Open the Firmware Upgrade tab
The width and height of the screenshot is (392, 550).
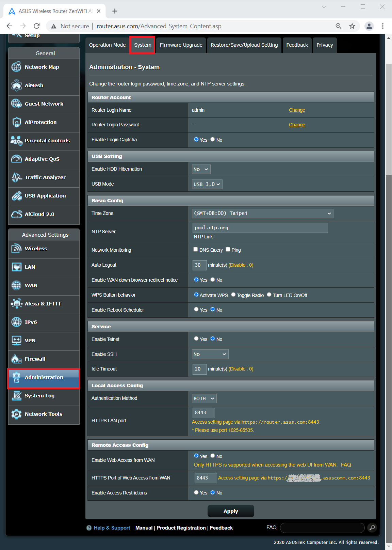click(x=181, y=45)
